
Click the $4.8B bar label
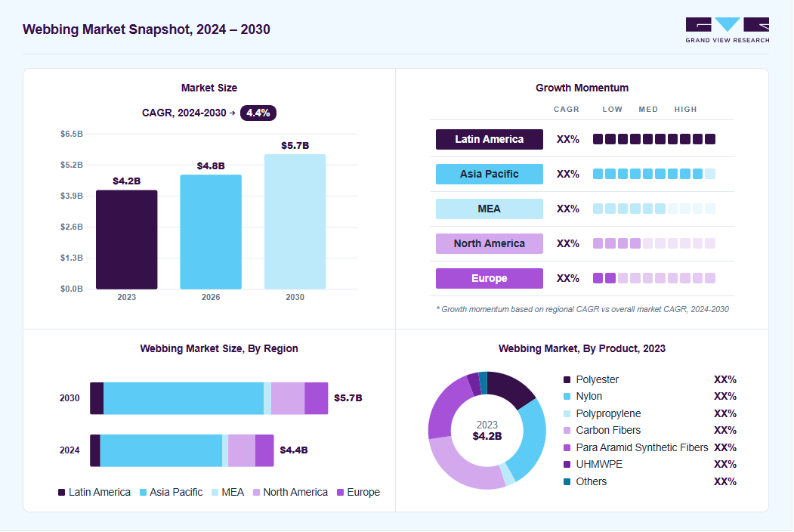tap(211, 165)
